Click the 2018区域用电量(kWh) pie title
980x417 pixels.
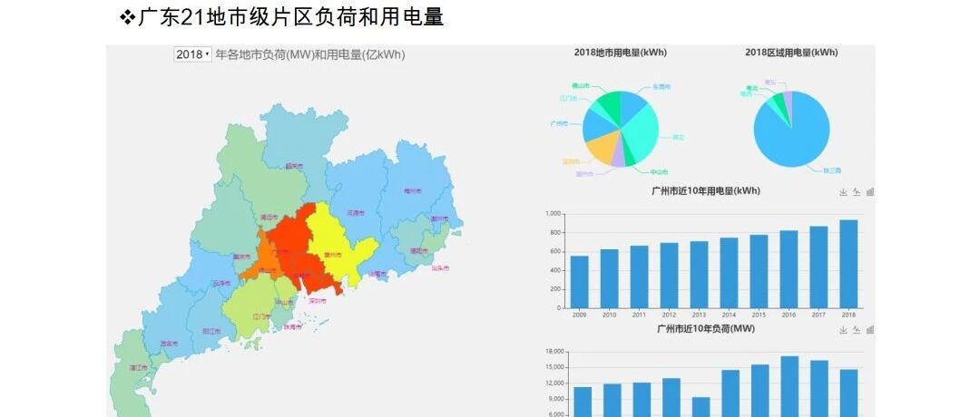pyautogui.click(x=791, y=53)
